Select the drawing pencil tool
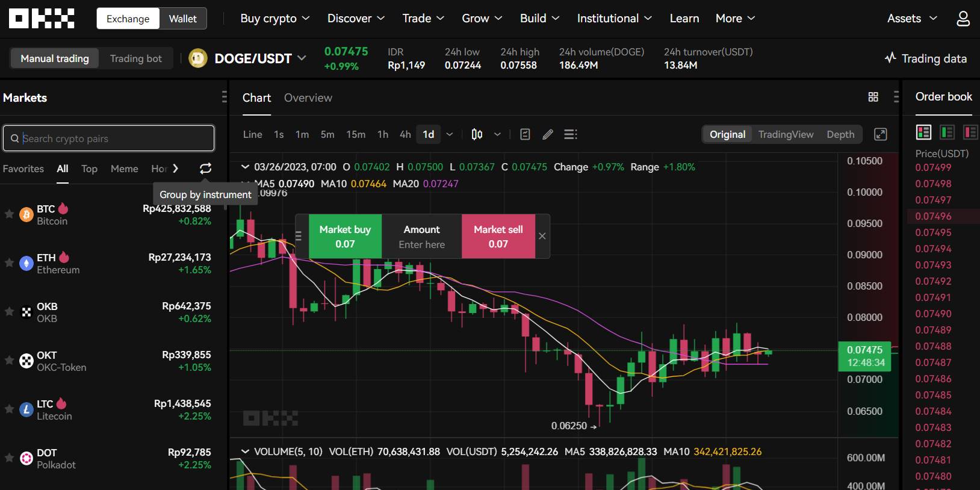980x490 pixels. 548,134
